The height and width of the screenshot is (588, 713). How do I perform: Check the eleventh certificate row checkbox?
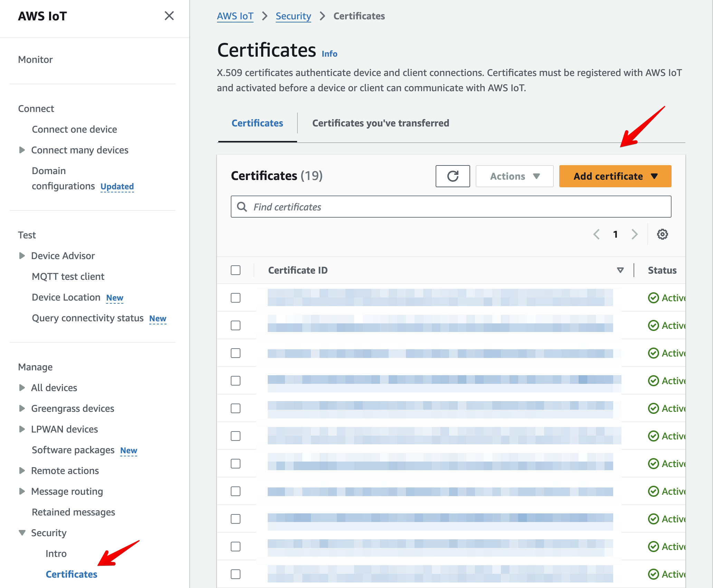coord(236,574)
